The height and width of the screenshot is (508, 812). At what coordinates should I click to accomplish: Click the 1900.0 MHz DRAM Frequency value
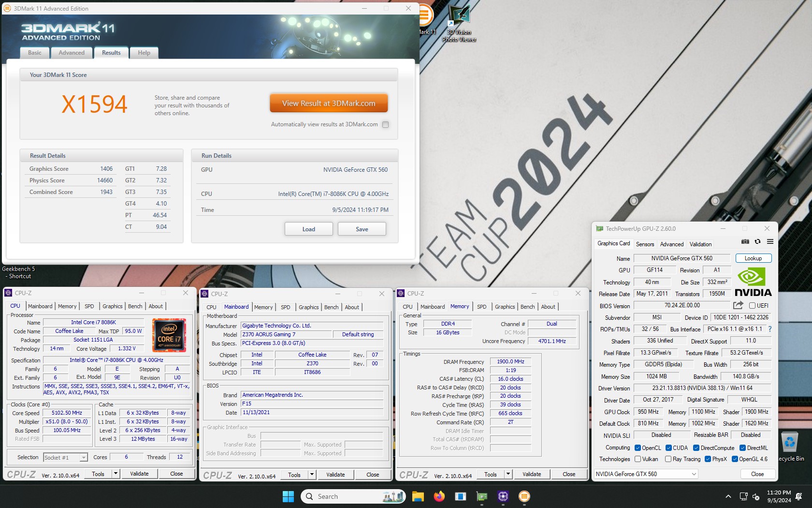pyautogui.click(x=510, y=361)
